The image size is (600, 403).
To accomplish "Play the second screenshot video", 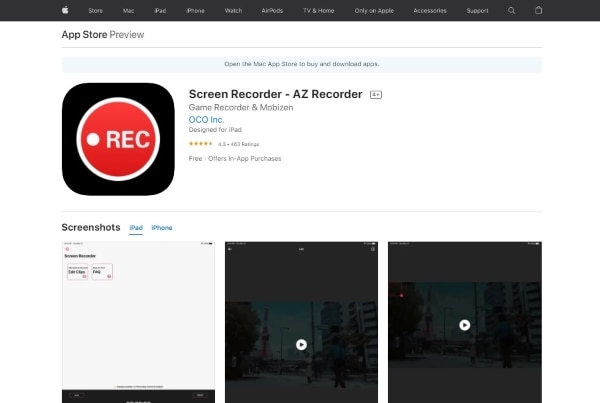I will coord(301,344).
